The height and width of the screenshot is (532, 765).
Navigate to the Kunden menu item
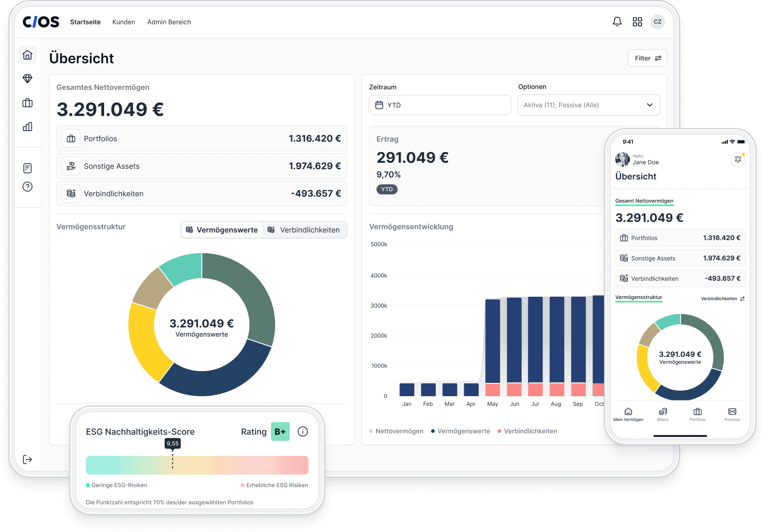(123, 22)
